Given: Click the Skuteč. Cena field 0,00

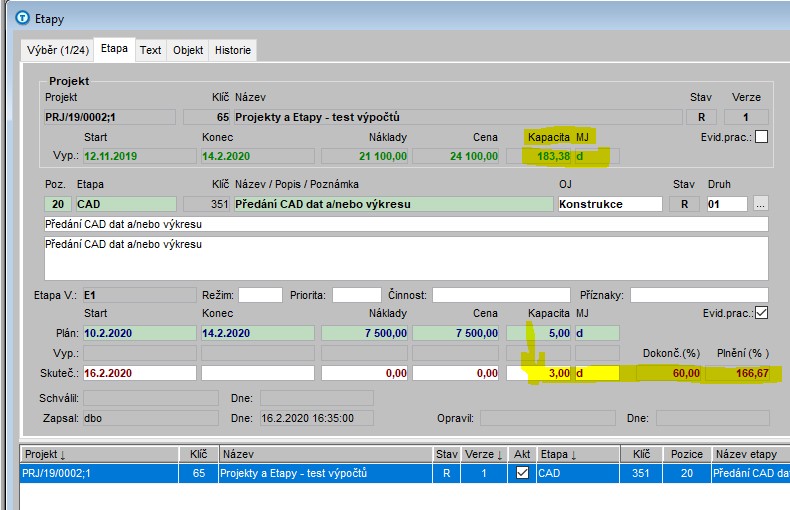Looking at the screenshot, I should tap(455, 373).
